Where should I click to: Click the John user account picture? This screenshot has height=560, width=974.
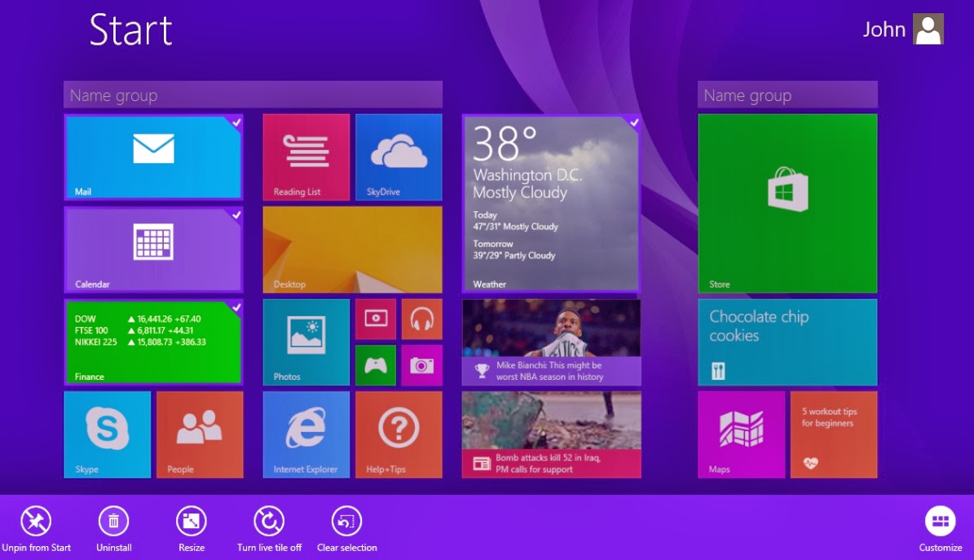[928, 29]
